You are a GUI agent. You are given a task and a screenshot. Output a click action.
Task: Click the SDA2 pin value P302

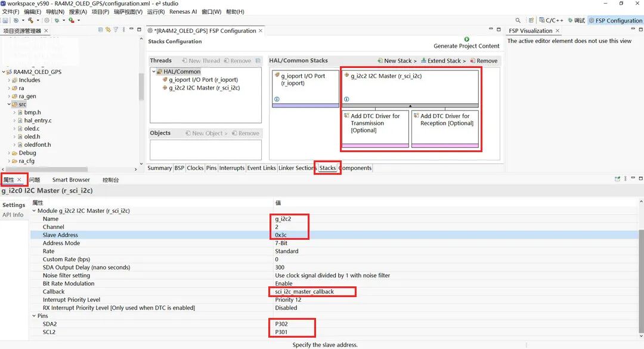click(x=281, y=324)
